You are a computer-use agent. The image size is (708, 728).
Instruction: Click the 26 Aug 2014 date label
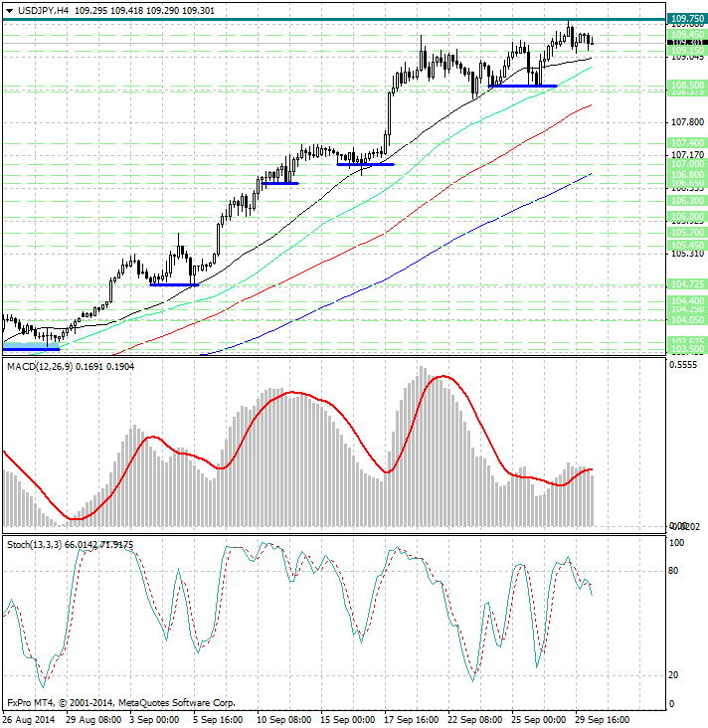click(x=28, y=720)
